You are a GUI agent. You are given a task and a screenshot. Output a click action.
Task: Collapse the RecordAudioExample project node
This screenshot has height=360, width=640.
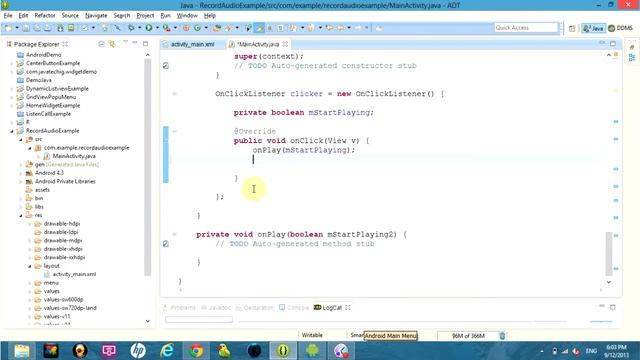coord(12,131)
